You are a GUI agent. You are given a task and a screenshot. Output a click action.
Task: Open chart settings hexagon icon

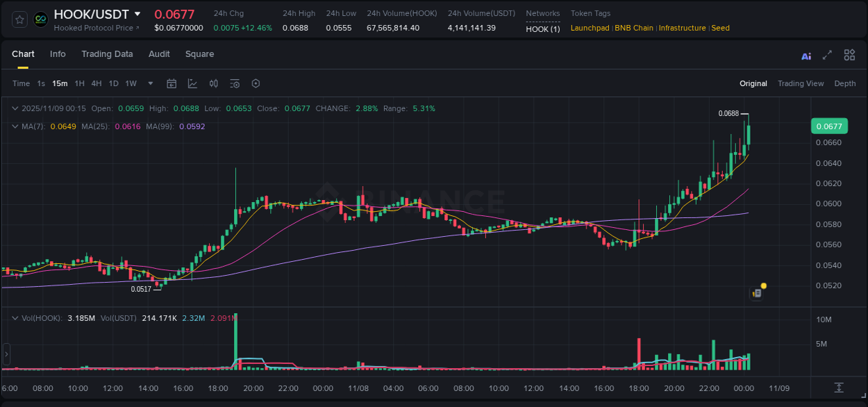pos(255,83)
